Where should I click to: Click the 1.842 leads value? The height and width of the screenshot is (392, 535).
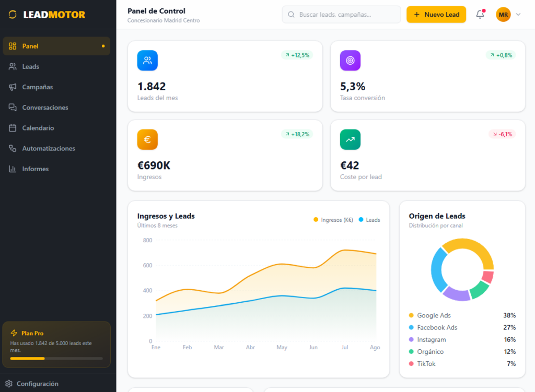coord(152,87)
